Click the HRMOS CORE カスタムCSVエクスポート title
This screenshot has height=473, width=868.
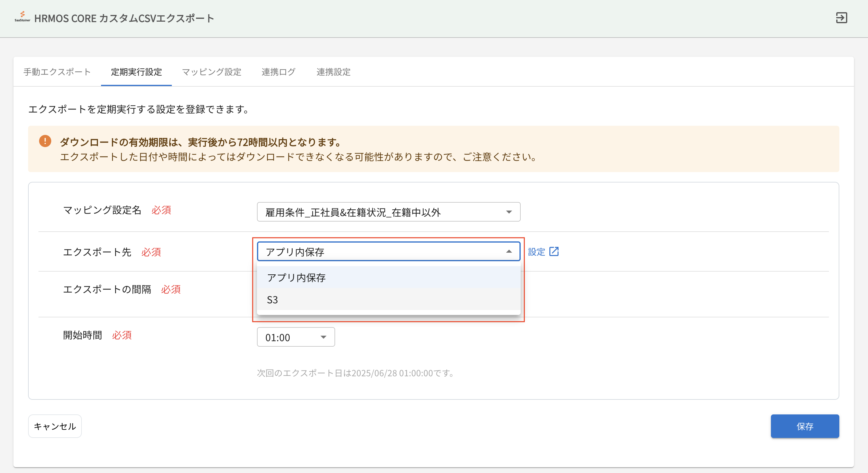click(x=124, y=18)
